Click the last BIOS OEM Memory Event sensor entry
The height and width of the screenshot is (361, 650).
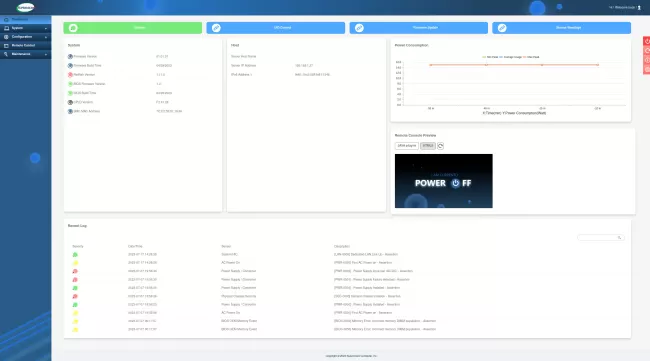pyautogui.click(x=239, y=329)
